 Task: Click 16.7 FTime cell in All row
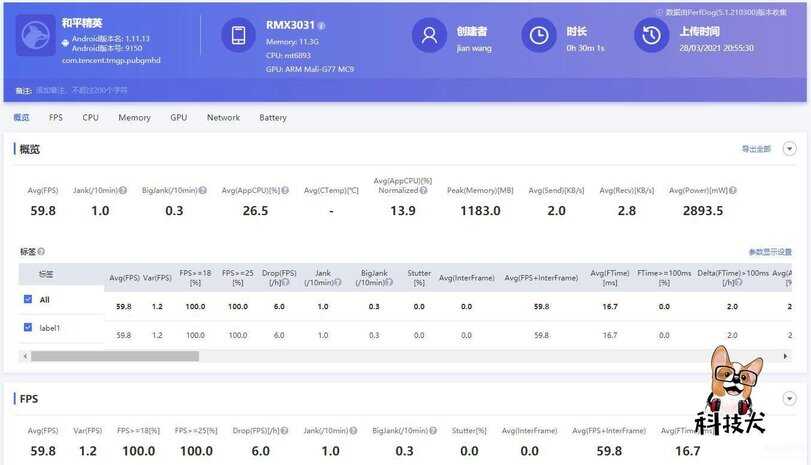pos(610,307)
